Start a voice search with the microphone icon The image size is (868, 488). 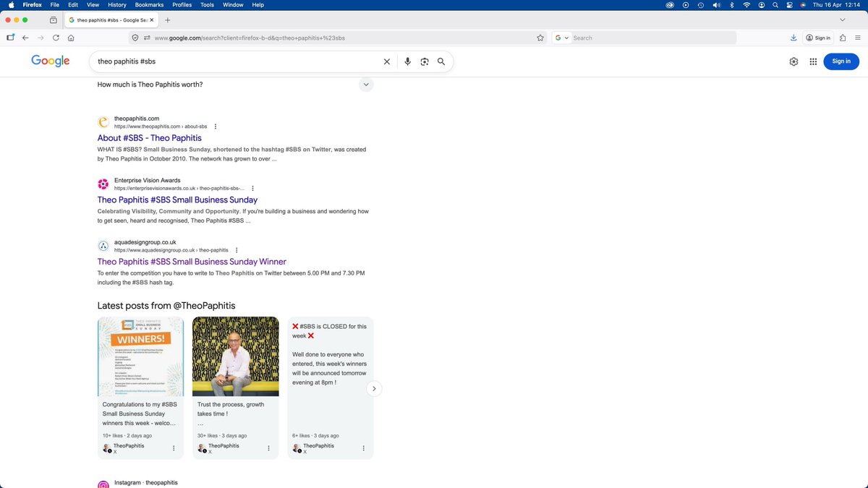[407, 61]
